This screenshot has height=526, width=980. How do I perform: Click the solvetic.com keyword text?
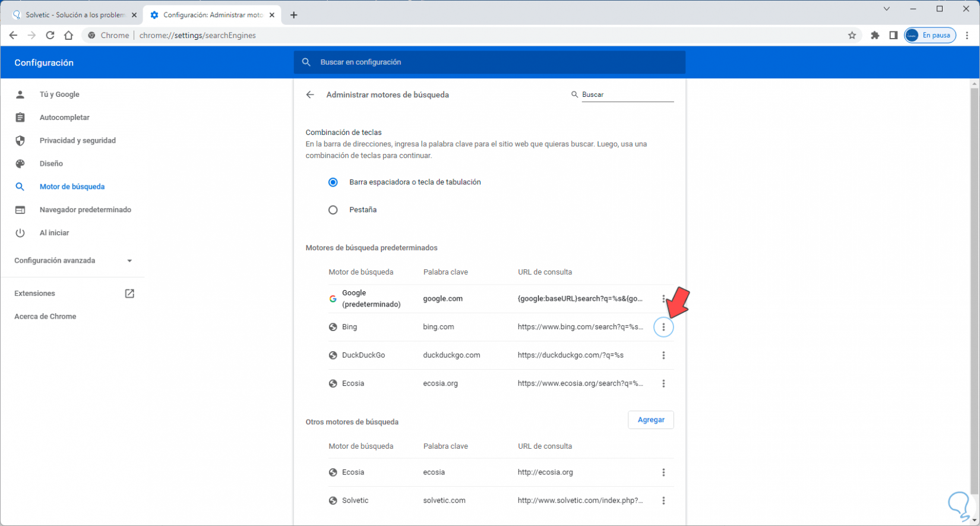coord(444,500)
